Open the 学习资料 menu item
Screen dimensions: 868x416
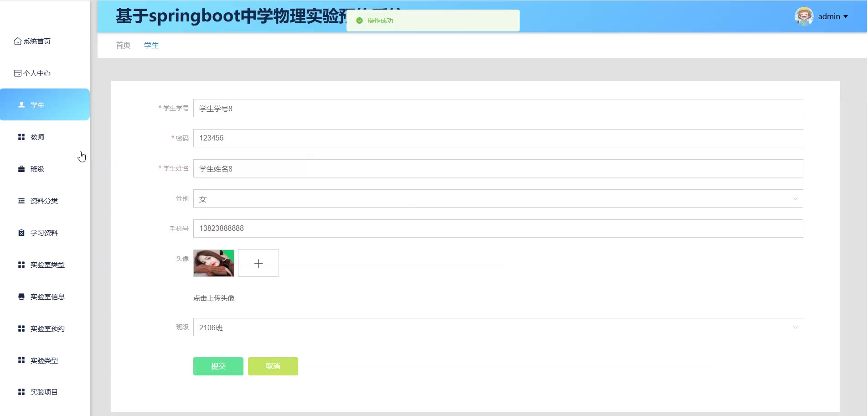click(x=45, y=233)
